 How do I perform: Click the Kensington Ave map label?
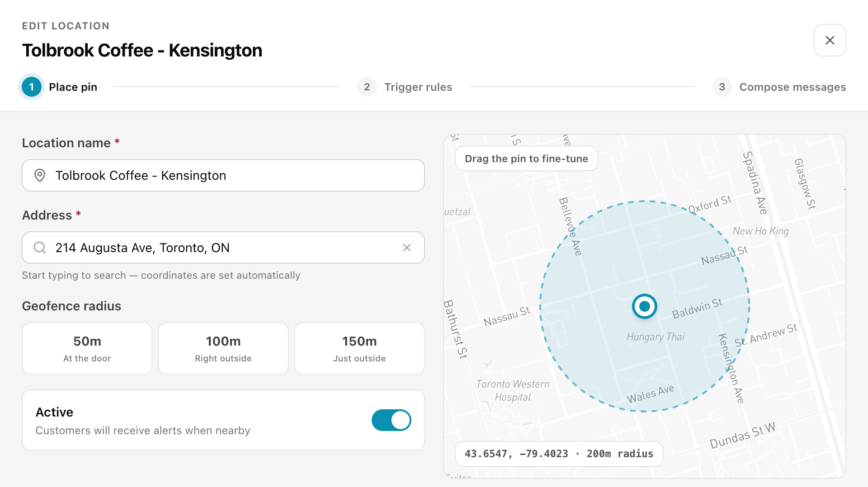[731, 368]
